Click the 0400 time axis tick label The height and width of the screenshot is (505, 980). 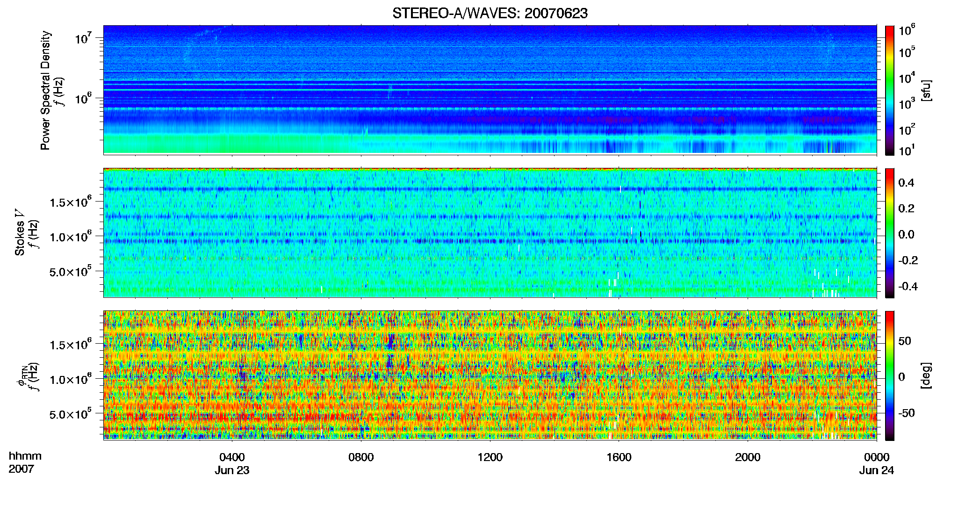[x=232, y=457]
